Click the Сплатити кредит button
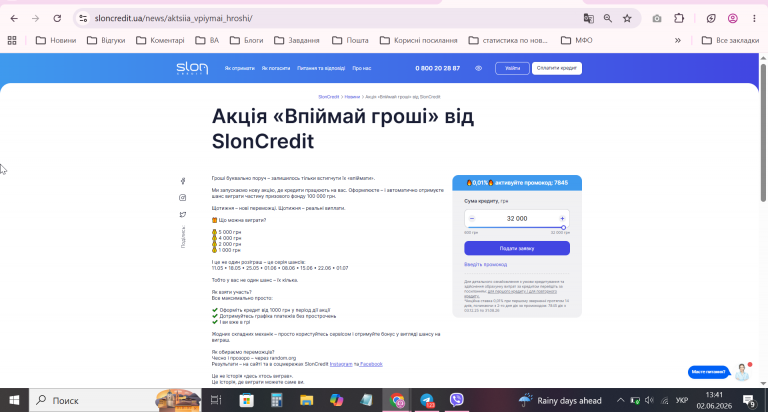 coord(557,68)
